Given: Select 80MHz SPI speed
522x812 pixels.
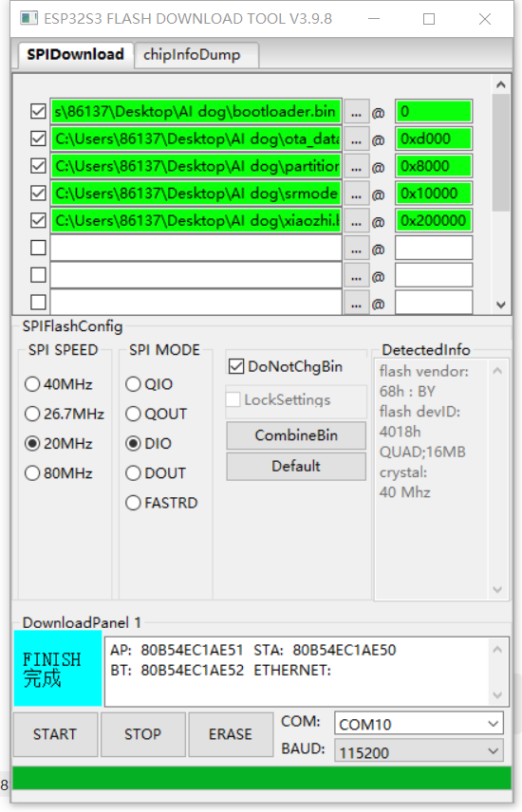Looking at the screenshot, I should click(x=32, y=473).
